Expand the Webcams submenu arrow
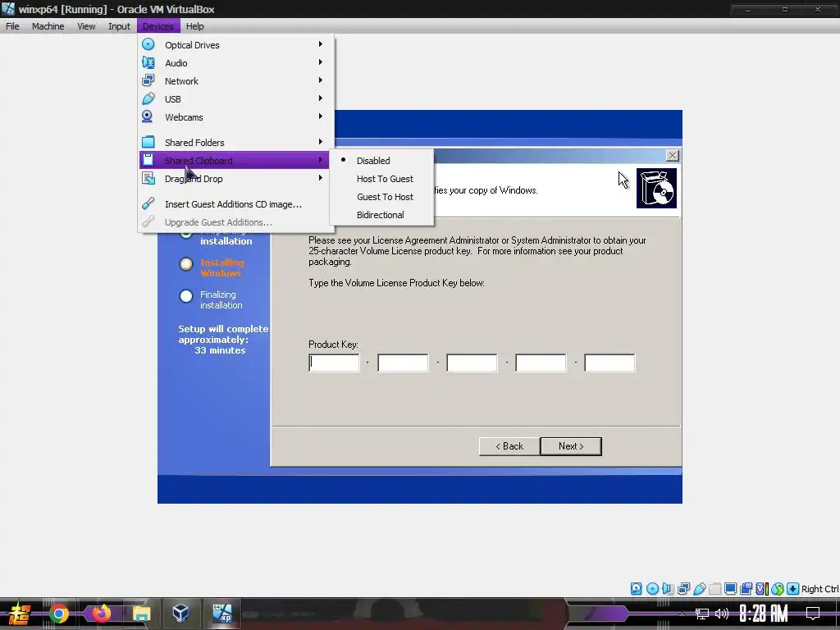 click(321, 116)
